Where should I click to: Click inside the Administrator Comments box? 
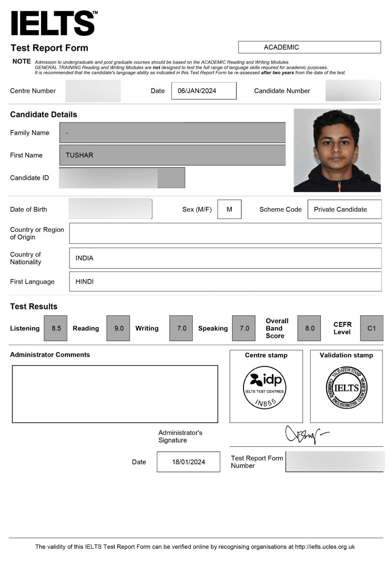click(x=115, y=394)
